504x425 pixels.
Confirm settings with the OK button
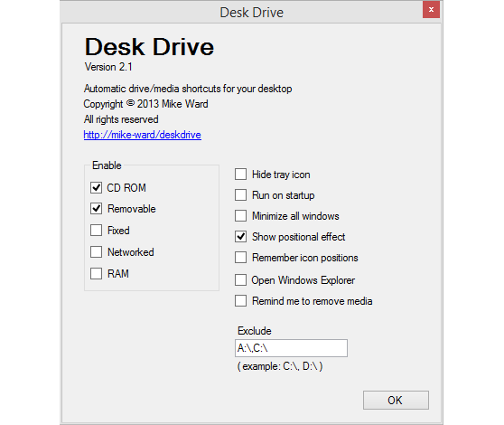[x=396, y=401]
